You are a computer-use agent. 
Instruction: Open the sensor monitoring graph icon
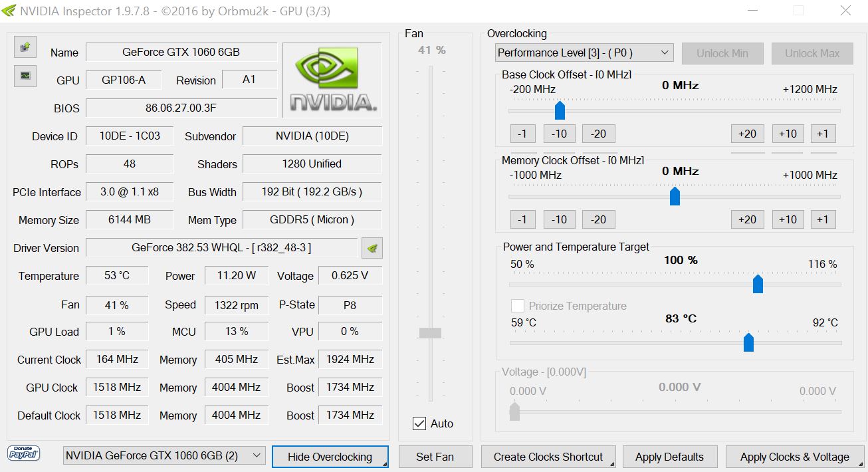click(x=25, y=76)
